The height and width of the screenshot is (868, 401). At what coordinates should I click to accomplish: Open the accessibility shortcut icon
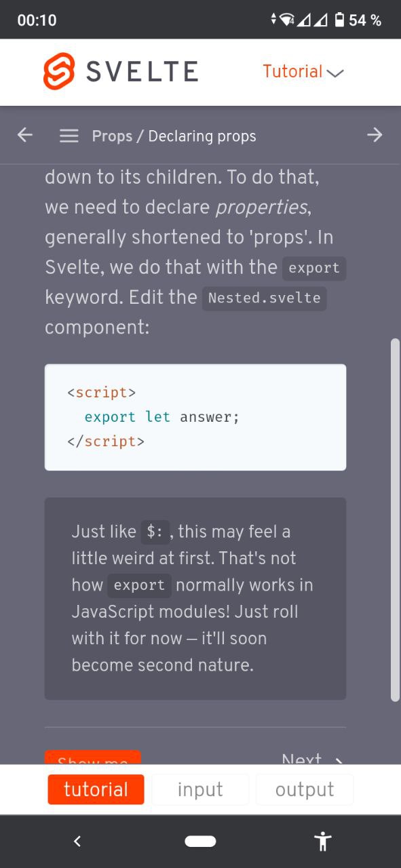pos(323,841)
